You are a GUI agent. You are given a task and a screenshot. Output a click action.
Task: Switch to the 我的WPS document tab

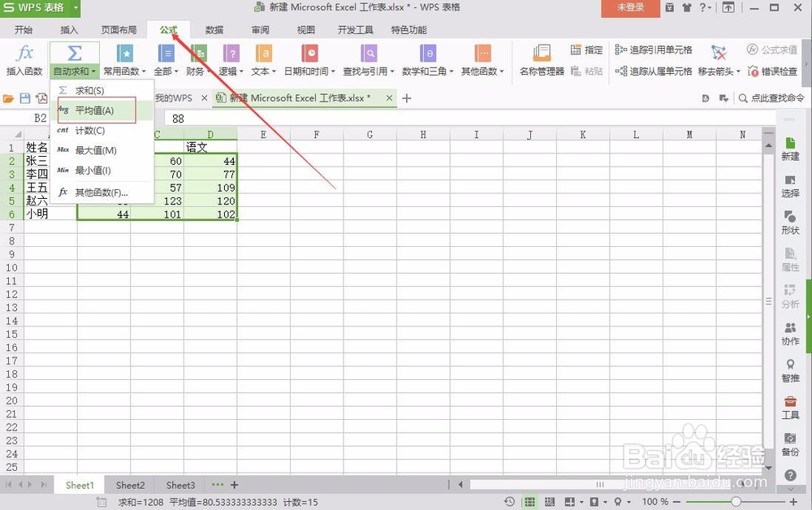coord(174,97)
